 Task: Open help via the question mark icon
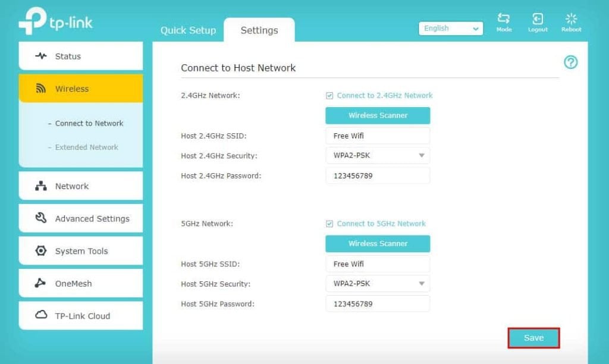[570, 62]
